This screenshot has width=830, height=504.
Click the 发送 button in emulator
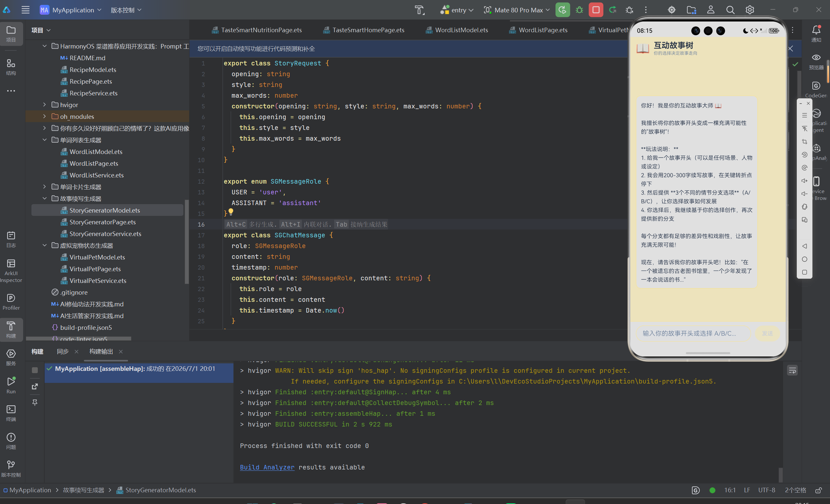(x=767, y=333)
